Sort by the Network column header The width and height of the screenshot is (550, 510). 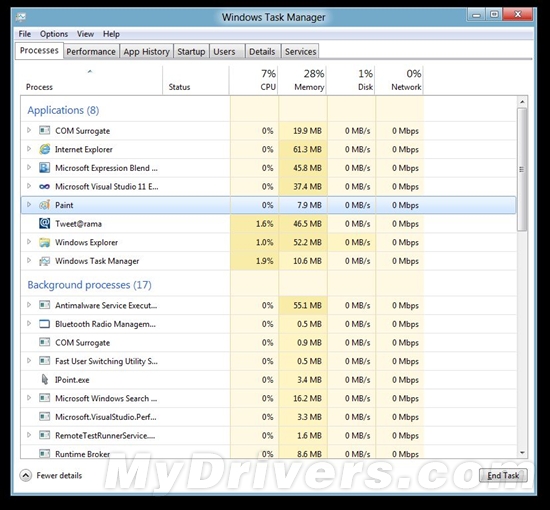tap(399, 80)
